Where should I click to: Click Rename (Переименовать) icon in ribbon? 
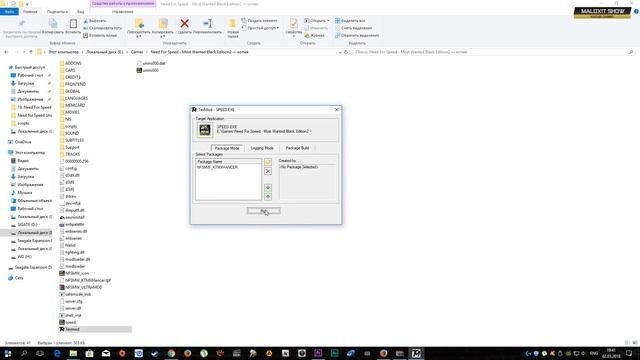click(x=207, y=24)
